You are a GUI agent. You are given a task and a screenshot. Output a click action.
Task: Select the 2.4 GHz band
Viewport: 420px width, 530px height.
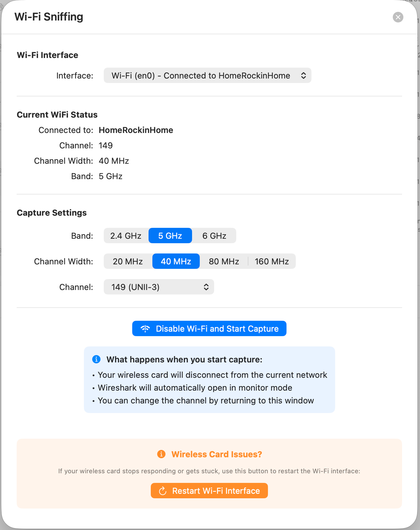126,236
